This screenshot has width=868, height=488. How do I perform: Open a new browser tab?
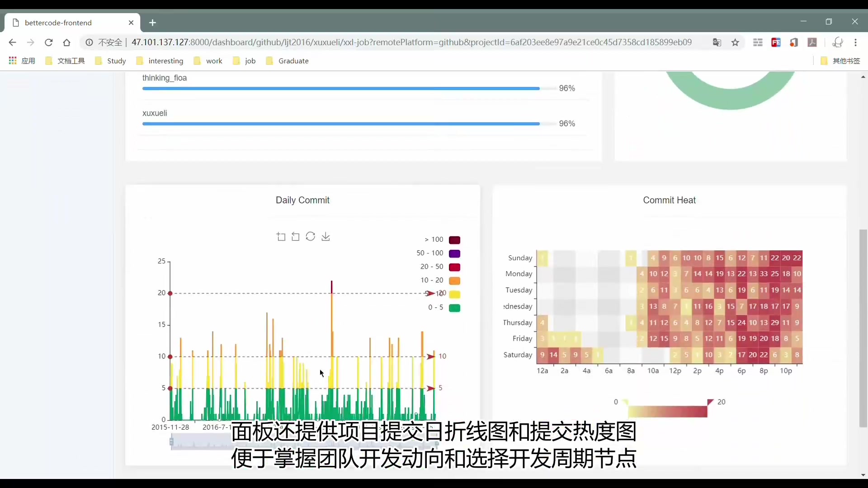tap(152, 23)
